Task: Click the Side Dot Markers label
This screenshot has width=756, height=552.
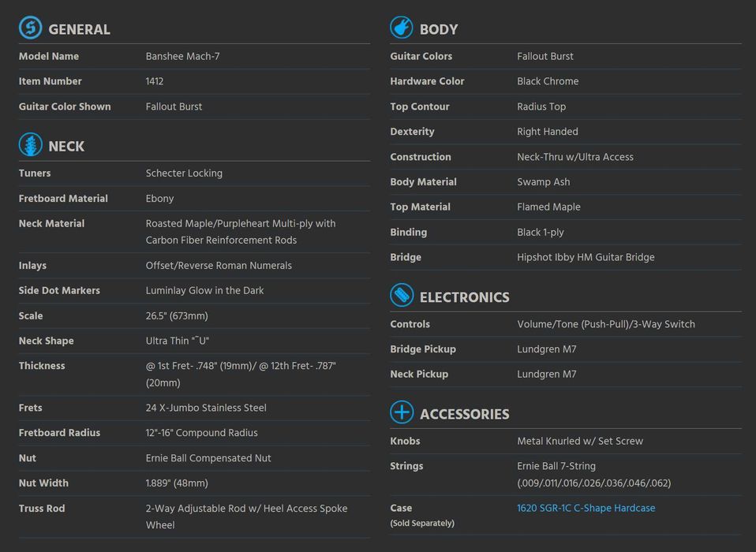Action: (59, 290)
